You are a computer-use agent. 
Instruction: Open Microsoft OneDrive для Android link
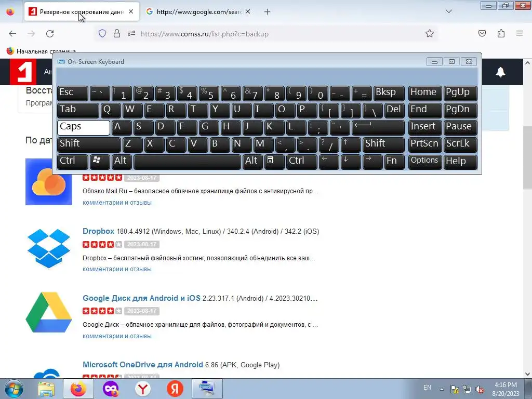pos(143,365)
